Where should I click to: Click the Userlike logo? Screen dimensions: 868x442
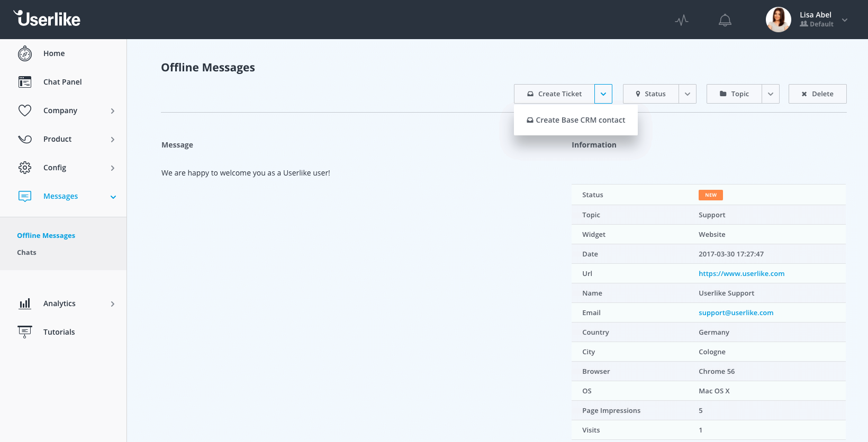47,19
